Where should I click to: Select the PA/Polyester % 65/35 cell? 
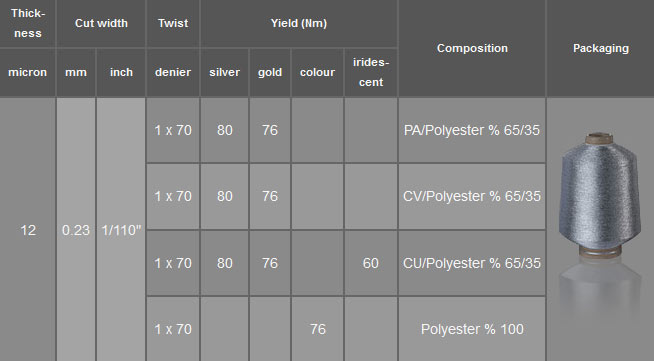click(472, 130)
